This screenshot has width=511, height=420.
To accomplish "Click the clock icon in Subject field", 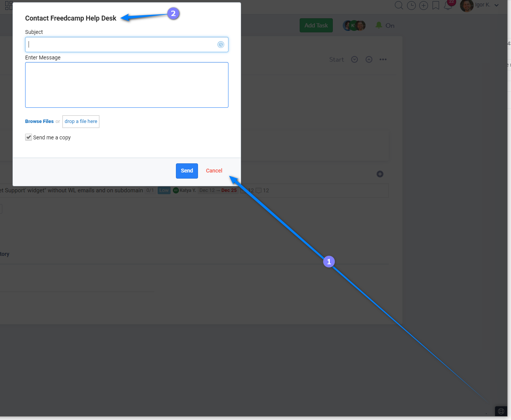I will 221,45.
